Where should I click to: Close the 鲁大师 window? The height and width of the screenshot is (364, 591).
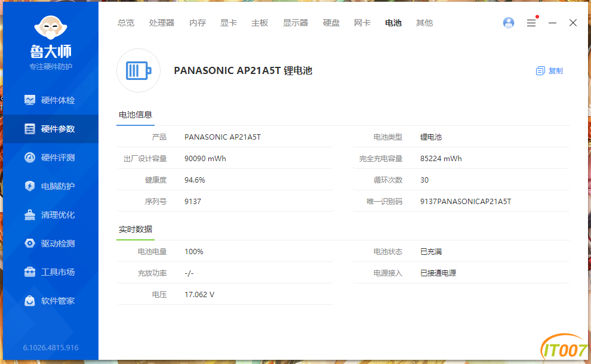point(573,23)
